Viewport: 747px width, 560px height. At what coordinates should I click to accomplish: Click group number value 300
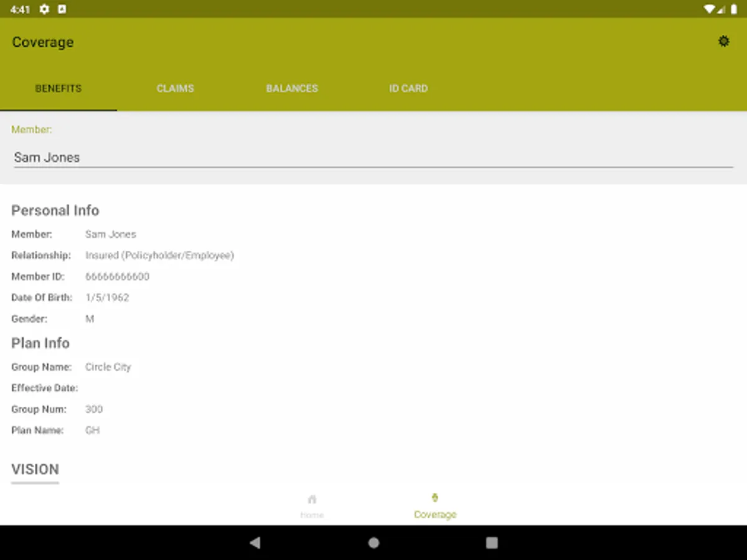[94, 409]
